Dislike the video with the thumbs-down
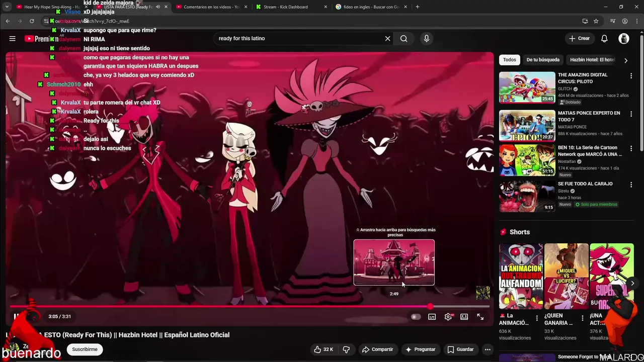Viewport: 644px width, 362px height. 346,349
